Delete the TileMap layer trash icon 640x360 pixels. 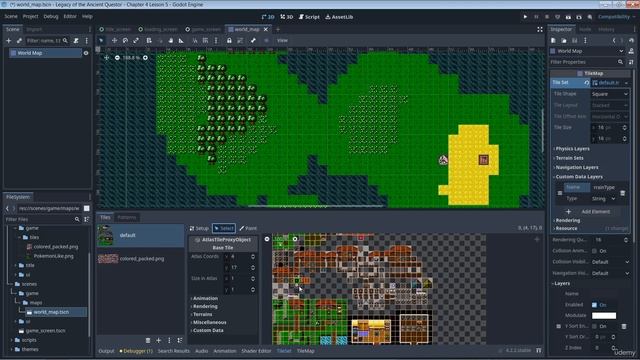point(624,326)
